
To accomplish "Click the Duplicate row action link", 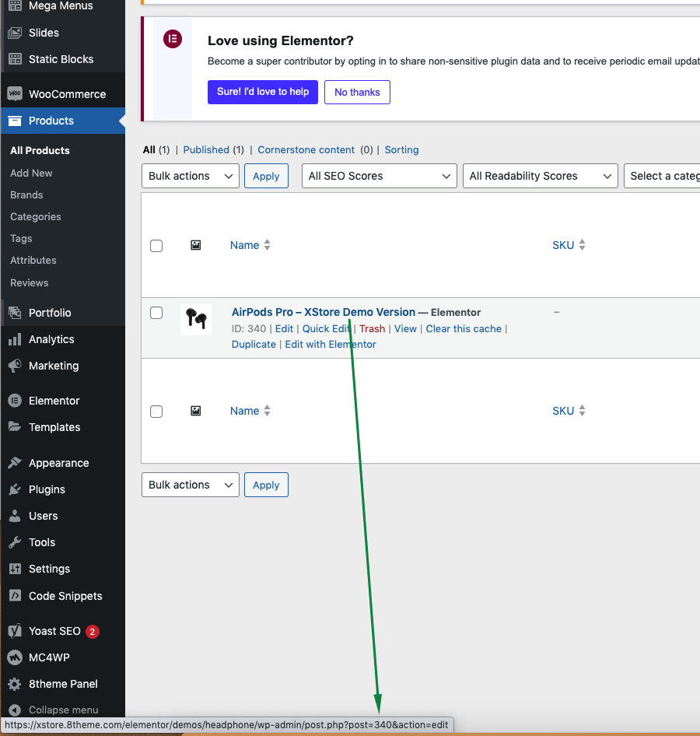I will 254,344.
